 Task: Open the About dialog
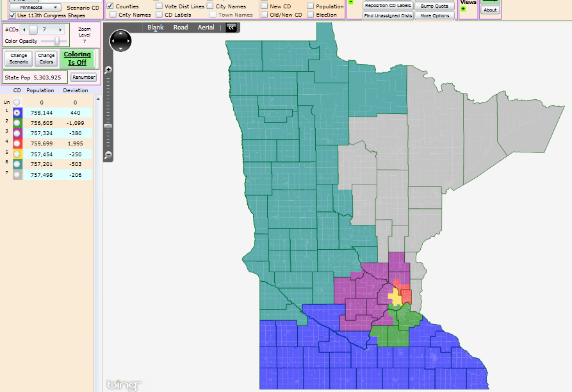(490, 10)
